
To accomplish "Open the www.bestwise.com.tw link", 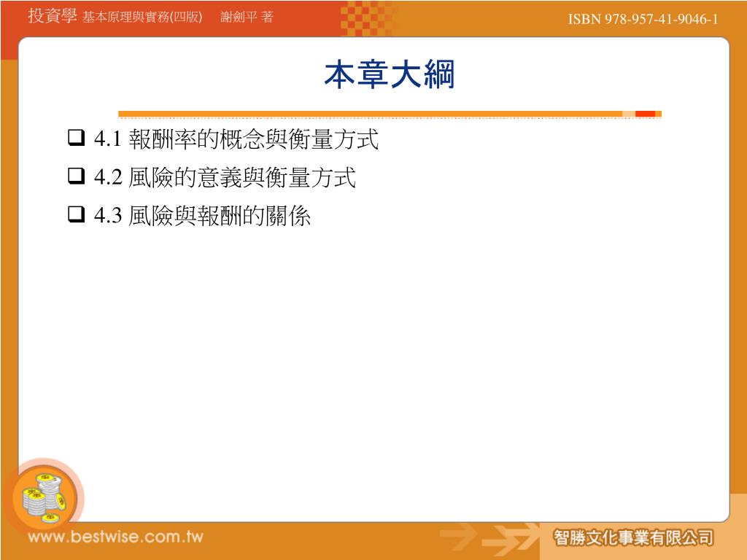I will pos(116,537).
